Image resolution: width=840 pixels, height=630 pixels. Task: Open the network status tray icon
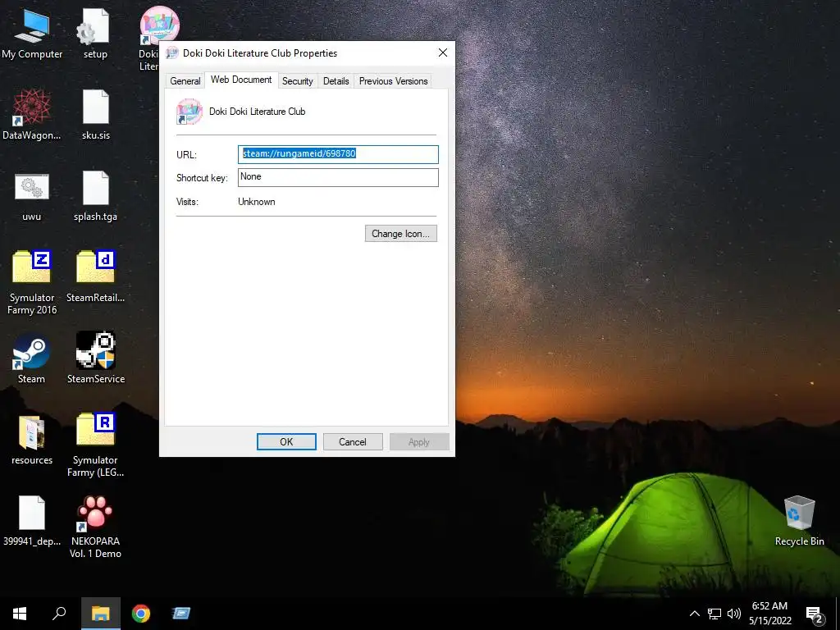click(714, 614)
